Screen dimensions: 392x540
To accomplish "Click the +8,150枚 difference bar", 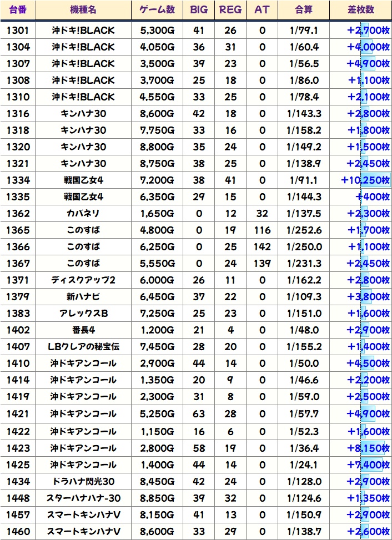I will [368, 448].
